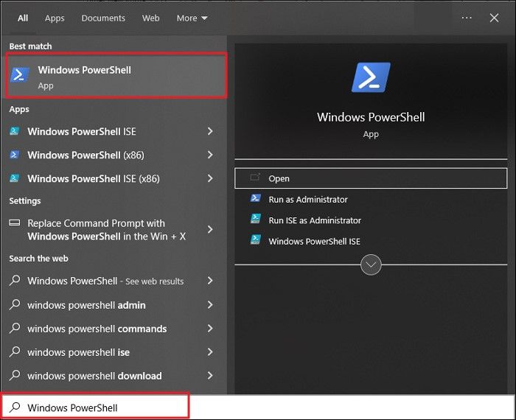Click the 'Windows PowerShell' title in the preview pane

tap(371, 117)
